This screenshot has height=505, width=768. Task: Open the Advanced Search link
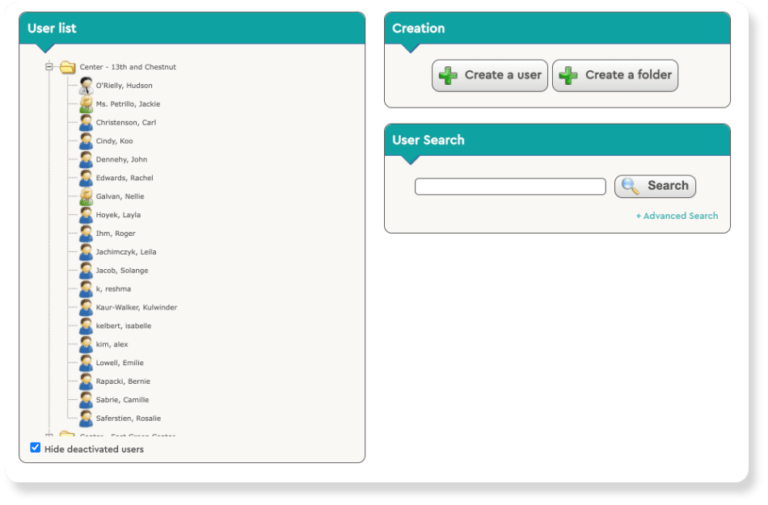tap(676, 216)
